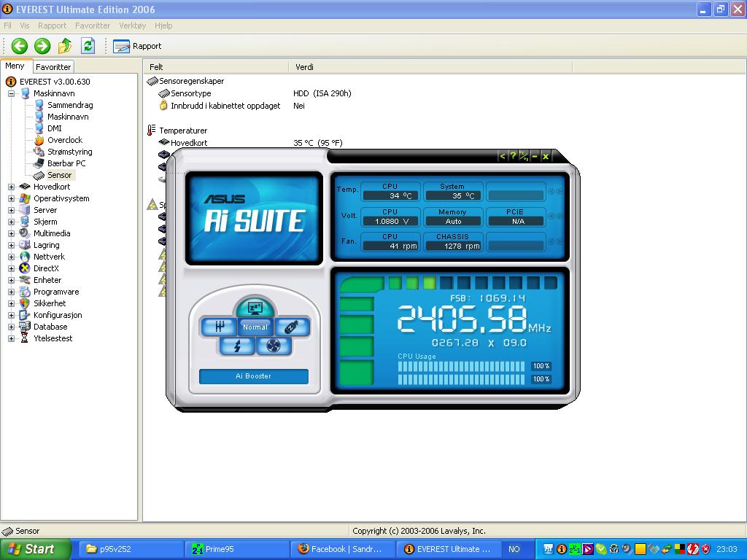Open Ai Booster in Ai Suite
Viewport: 747px width, 560px height.
coord(253,376)
